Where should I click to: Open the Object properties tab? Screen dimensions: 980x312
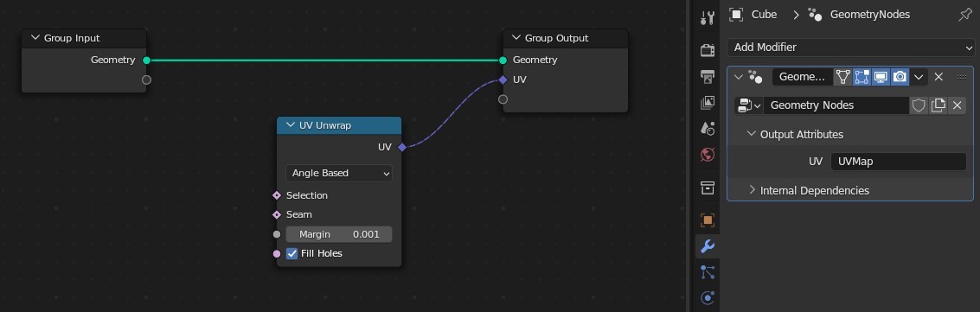pyautogui.click(x=708, y=220)
